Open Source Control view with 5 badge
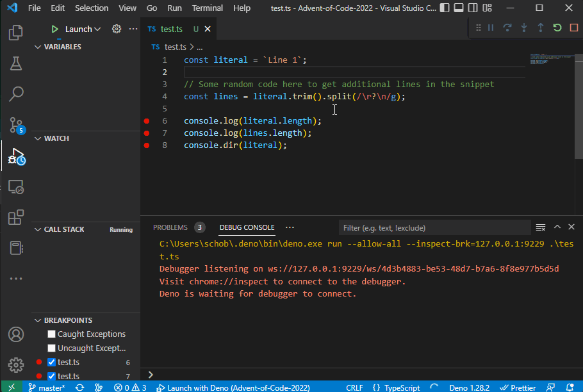 coord(17,125)
